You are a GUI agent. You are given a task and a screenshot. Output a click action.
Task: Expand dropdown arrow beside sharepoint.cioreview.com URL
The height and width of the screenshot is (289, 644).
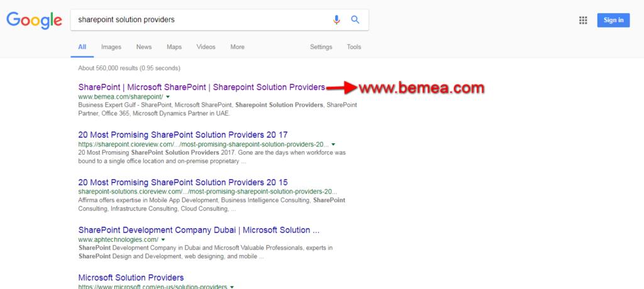coord(333,144)
